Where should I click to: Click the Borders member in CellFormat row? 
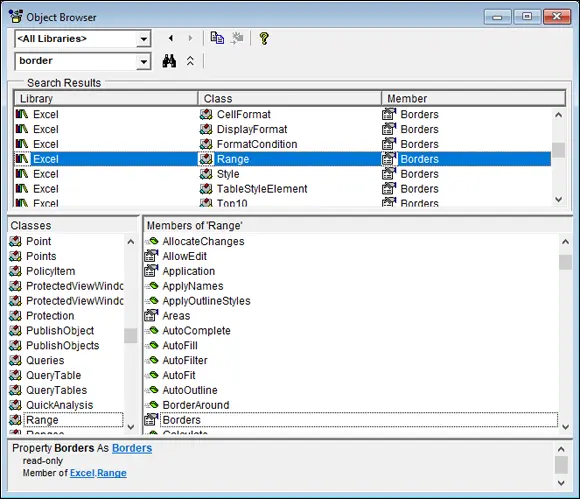pyautogui.click(x=419, y=114)
